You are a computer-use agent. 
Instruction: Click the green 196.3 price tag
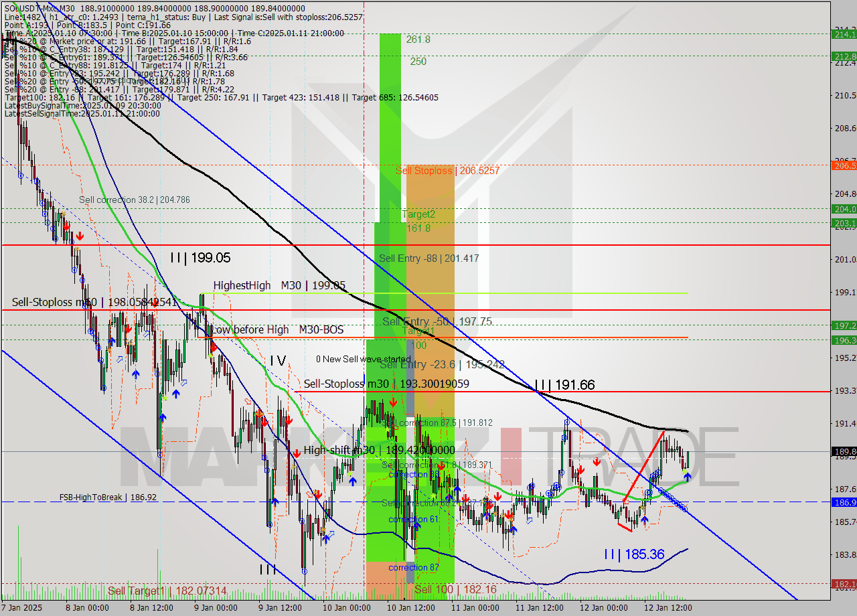pos(844,340)
